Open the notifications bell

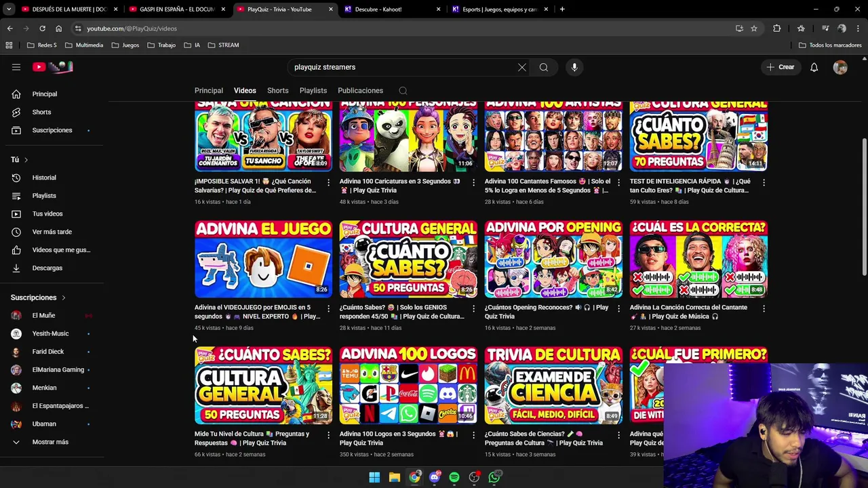(814, 67)
